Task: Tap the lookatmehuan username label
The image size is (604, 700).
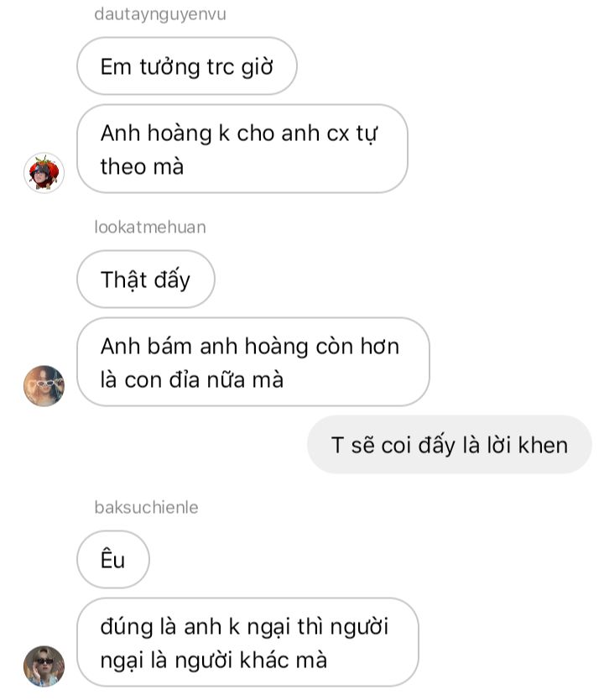Action: 150,227
